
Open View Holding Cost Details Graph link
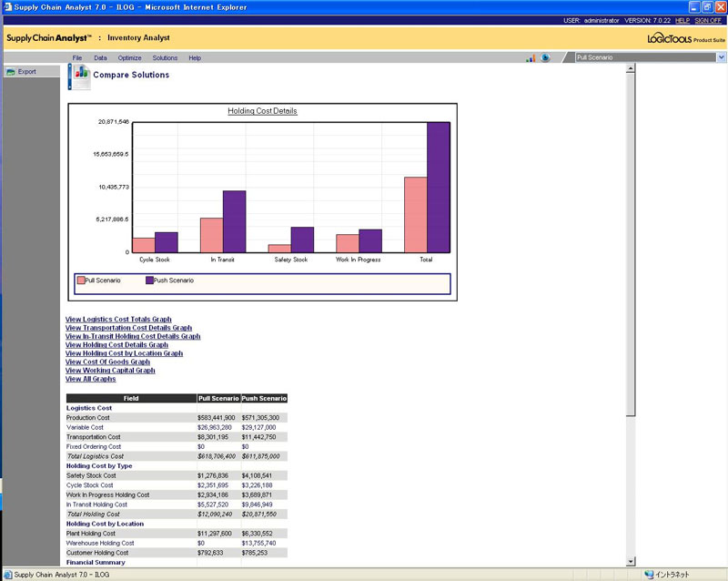(x=116, y=345)
